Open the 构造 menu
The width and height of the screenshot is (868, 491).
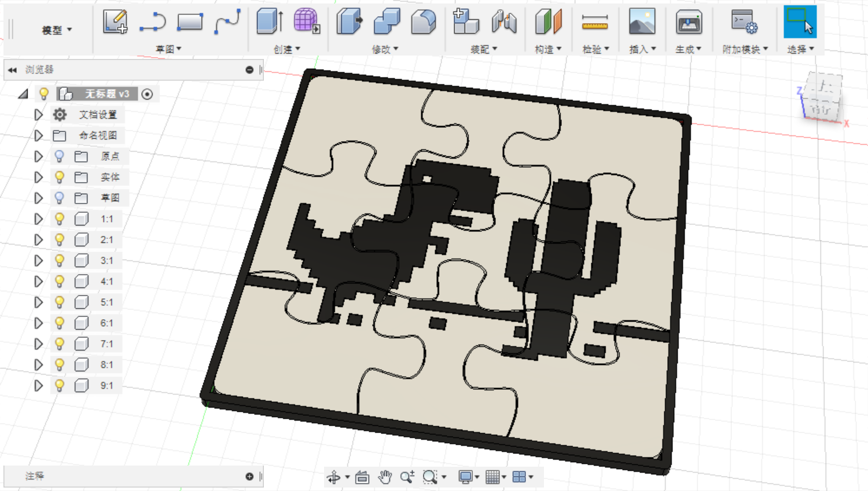click(548, 49)
